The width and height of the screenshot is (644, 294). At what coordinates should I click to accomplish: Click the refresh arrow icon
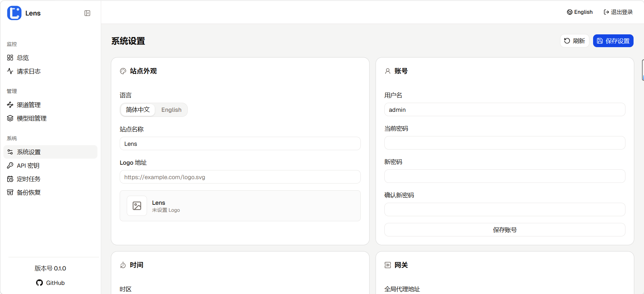pyautogui.click(x=567, y=41)
